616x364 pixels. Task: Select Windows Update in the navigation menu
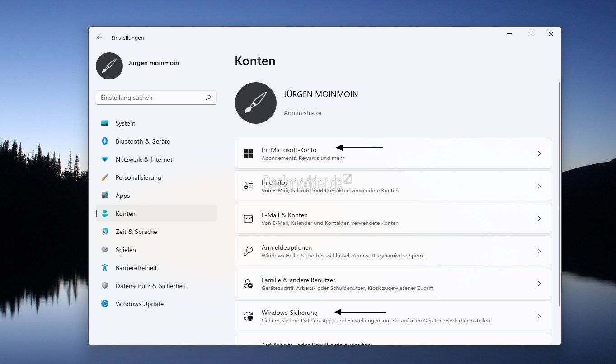139,303
